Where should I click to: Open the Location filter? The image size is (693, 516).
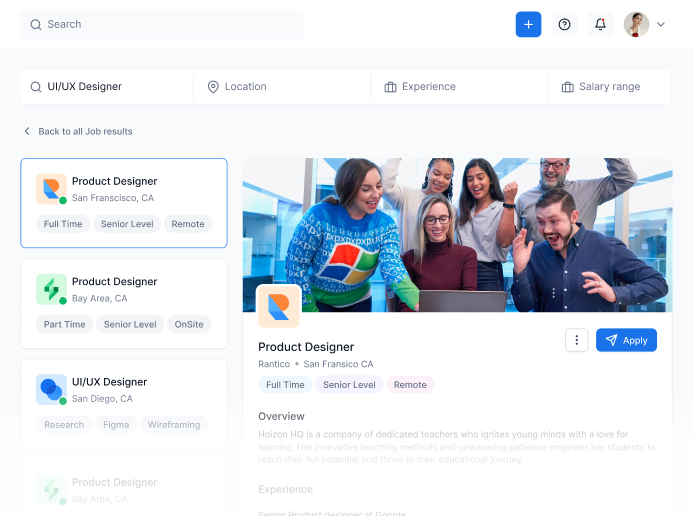point(282,87)
